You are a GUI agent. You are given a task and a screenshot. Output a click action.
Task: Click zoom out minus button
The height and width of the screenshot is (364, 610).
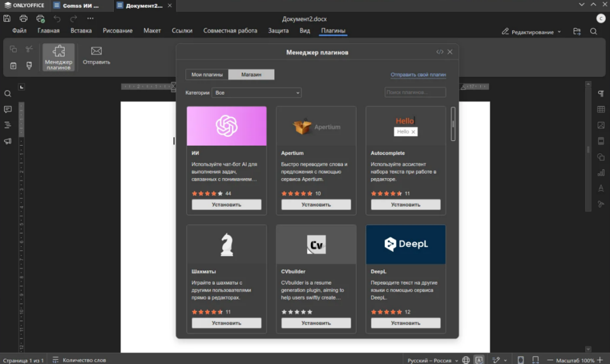(550, 360)
